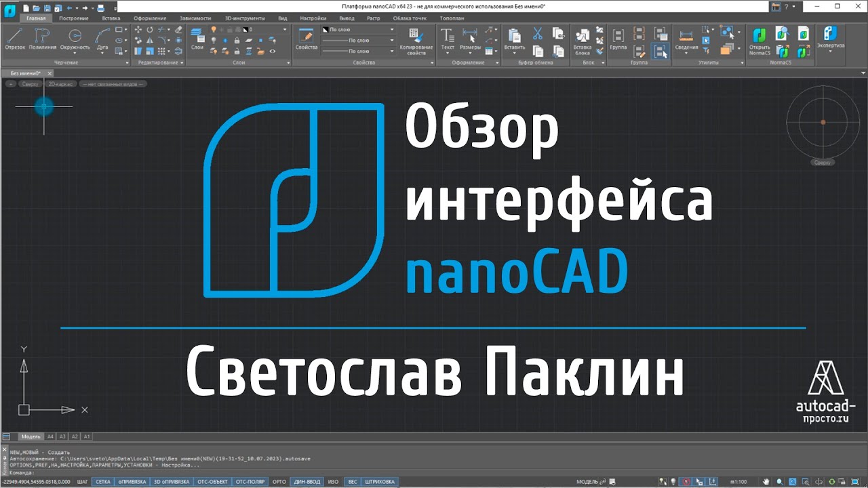Viewport: 868px width, 488px height.
Task: Click the Rotate tool in Редактирование
Action: [149, 30]
